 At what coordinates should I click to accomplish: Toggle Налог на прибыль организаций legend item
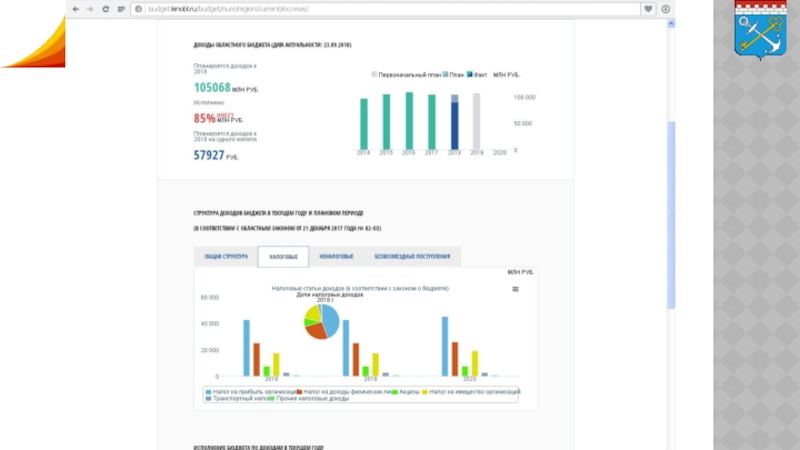point(251,392)
